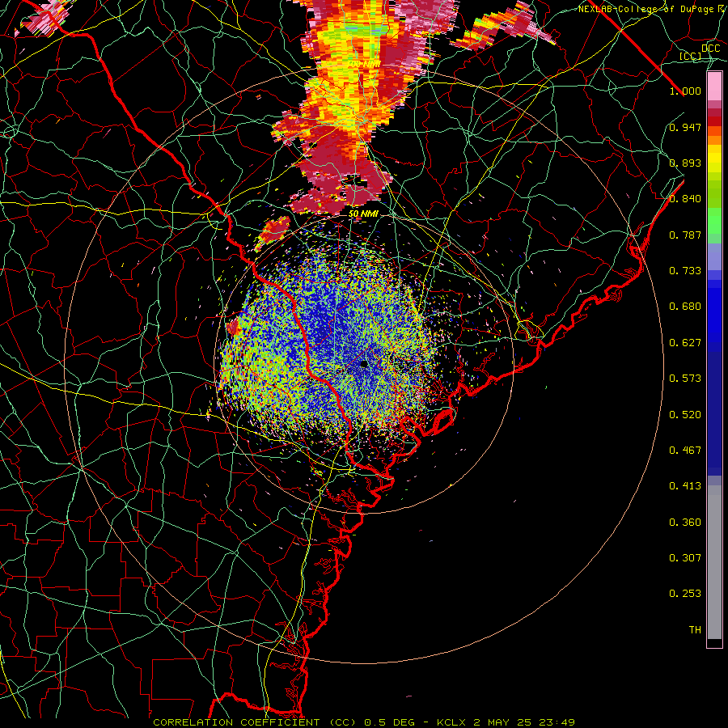Click the 0.307 color scale label
728x728 pixels.
[x=685, y=558]
